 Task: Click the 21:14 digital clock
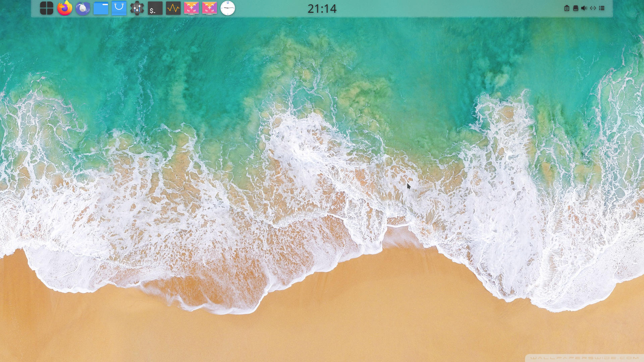(x=322, y=9)
